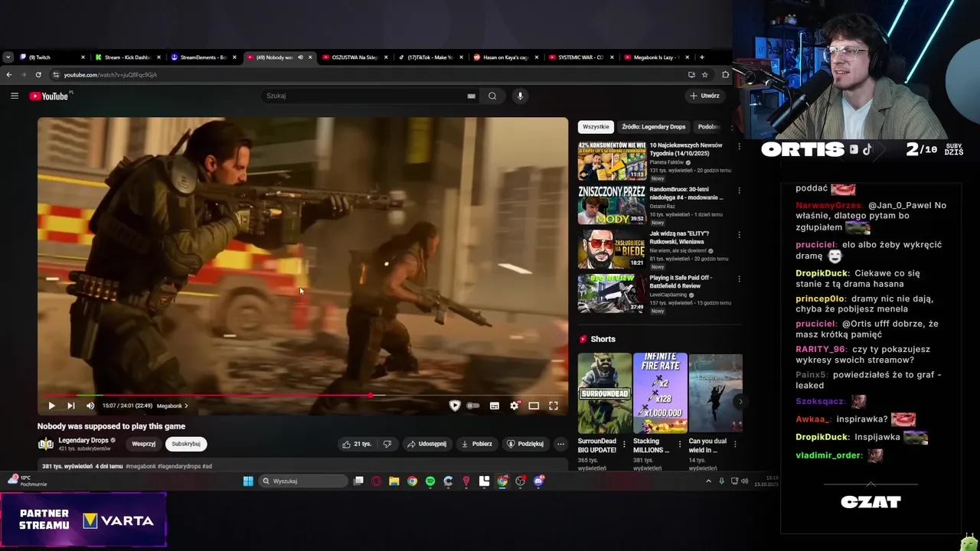Expand the browser tab search dropdown
980x551 pixels.
point(8,57)
